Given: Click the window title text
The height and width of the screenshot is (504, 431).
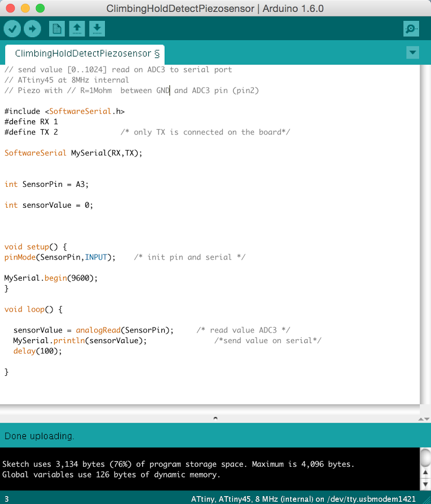Looking at the screenshot, I should click(x=215, y=8).
